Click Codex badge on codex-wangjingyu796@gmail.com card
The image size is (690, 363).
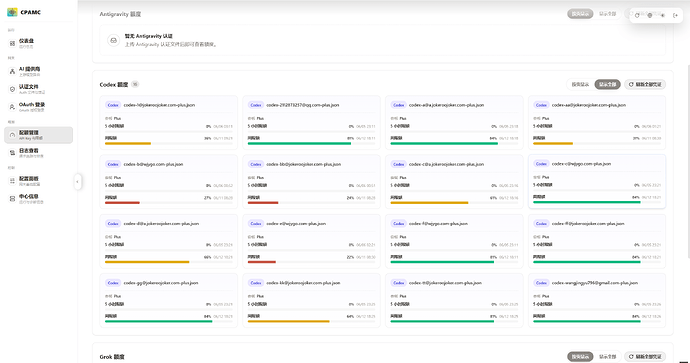pyautogui.click(x=541, y=283)
